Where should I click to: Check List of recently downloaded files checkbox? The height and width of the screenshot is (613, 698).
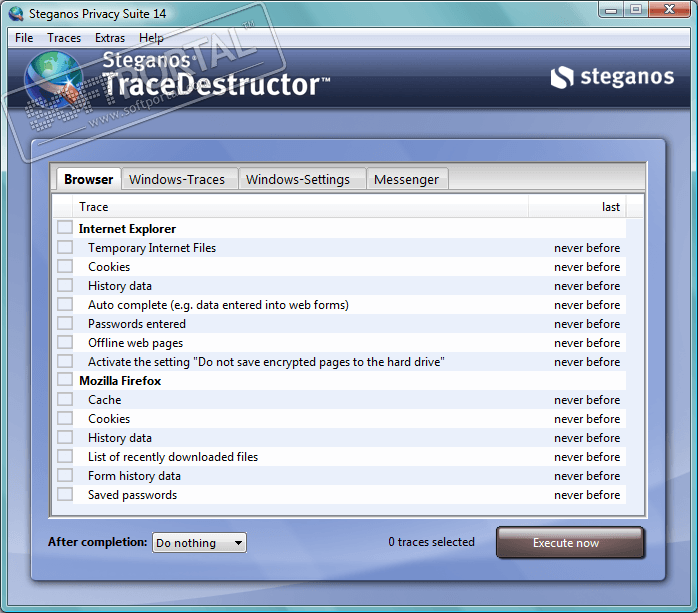(65, 456)
